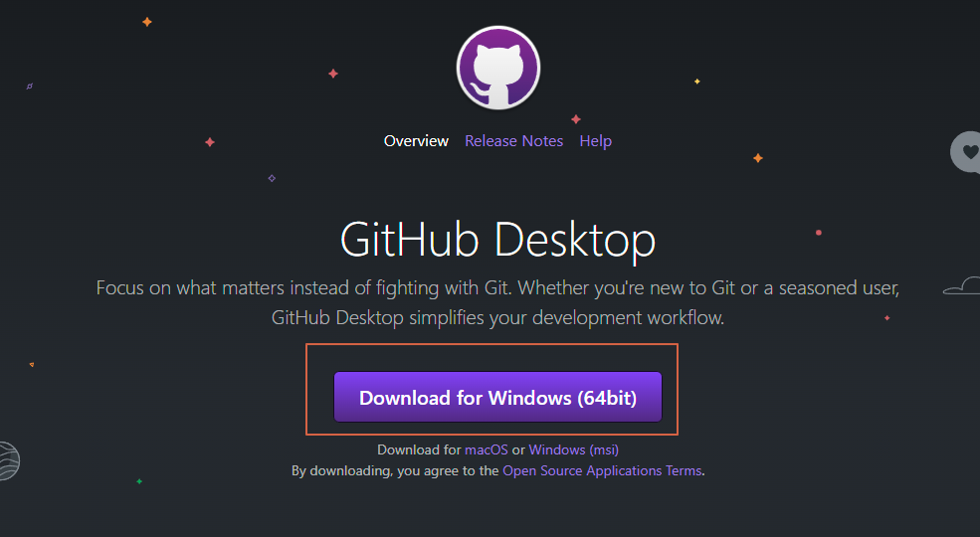
Task: Click Download for Windows (64bit) button
Action: click(x=497, y=397)
